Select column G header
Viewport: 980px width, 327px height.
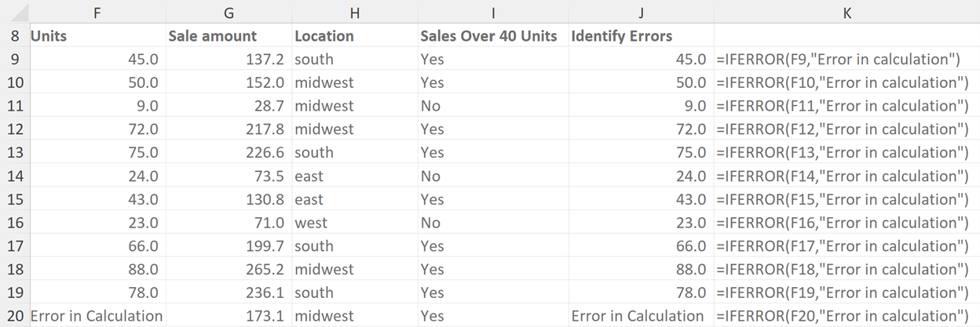(x=229, y=13)
